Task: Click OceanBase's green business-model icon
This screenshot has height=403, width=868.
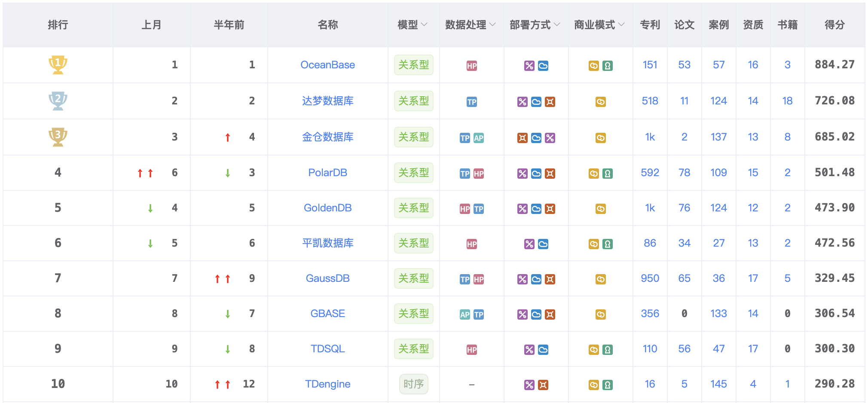Action: [x=608, y=66]
